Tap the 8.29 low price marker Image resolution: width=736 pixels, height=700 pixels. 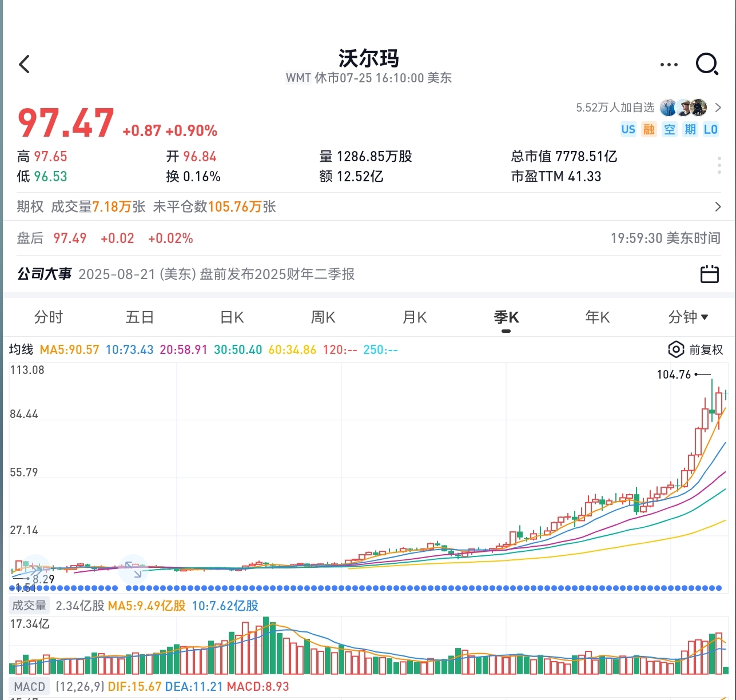[43, 579]
